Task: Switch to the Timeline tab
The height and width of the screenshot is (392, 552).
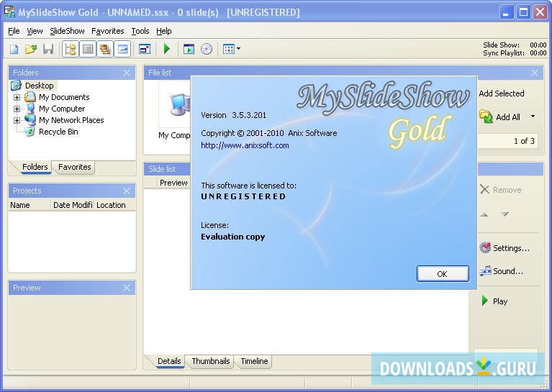Action: pos(254,361)
